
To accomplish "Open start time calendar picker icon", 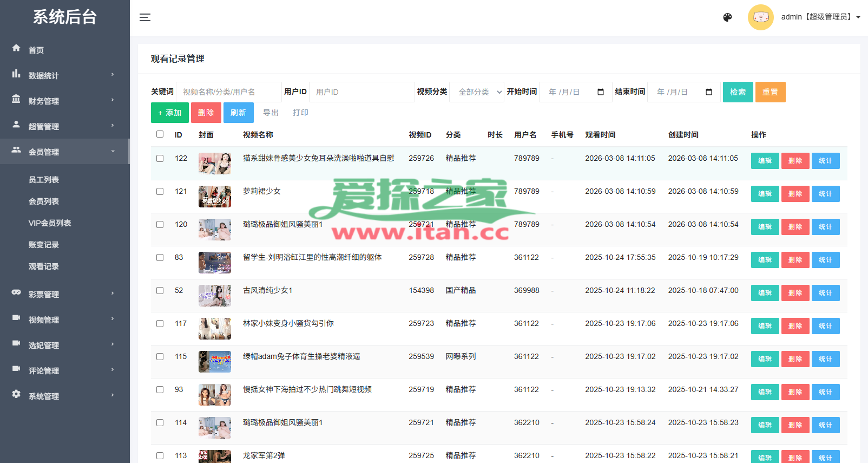I will pyautogui.click(x=600, y=92).
